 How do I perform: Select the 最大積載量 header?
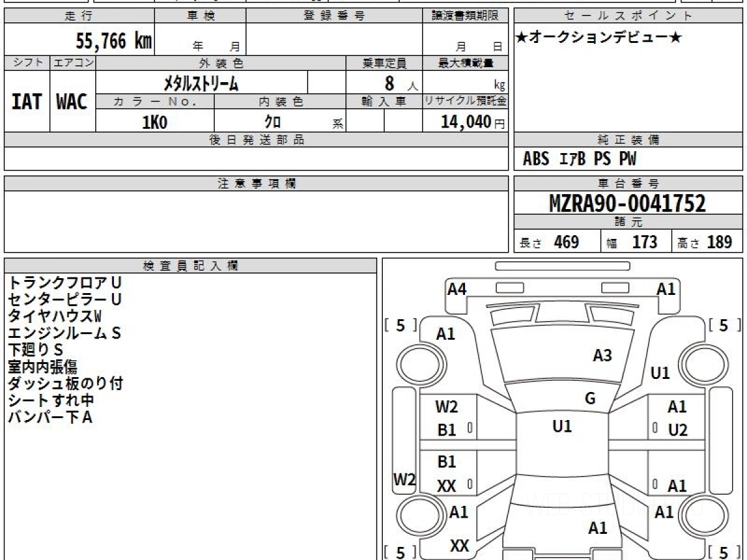pos(465,63)
